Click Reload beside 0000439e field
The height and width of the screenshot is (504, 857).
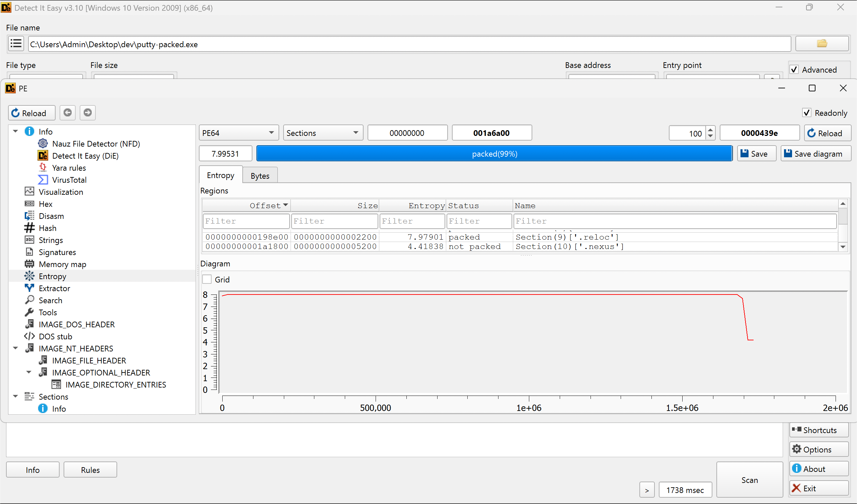[x=827, y=133]
